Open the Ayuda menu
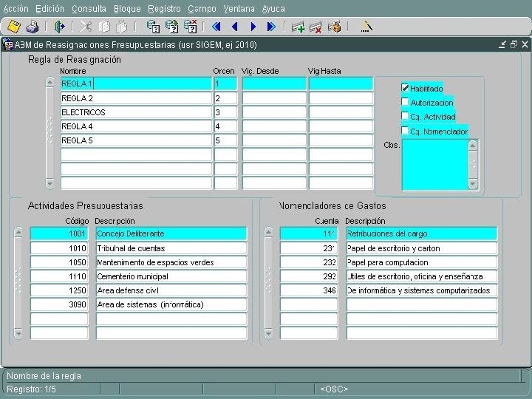Screen dimensions: 532x399 273,8
